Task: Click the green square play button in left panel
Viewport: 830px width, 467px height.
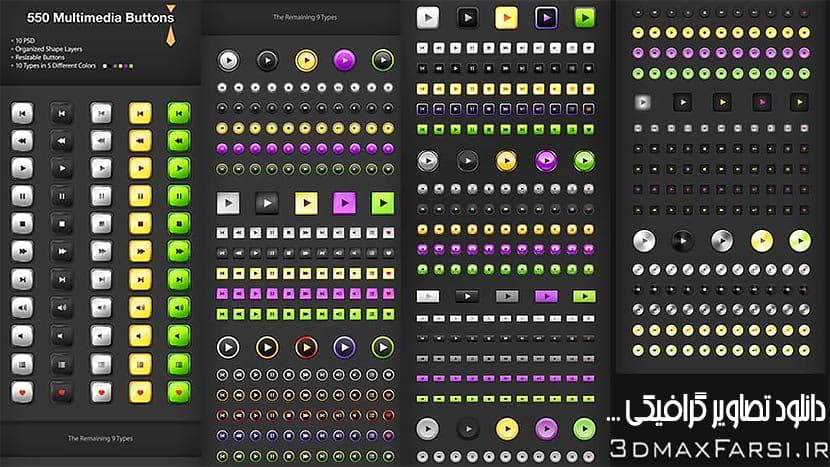Action: 180,167
